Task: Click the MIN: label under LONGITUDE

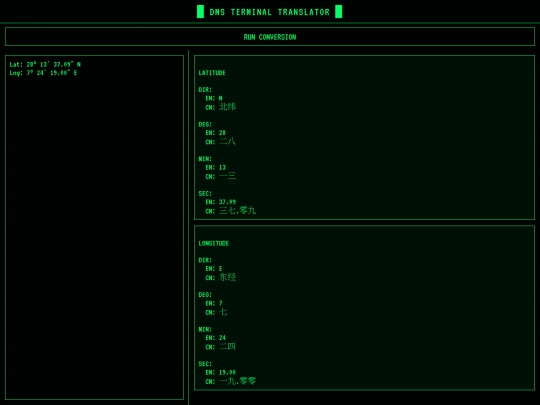Action: coord(205,329)
